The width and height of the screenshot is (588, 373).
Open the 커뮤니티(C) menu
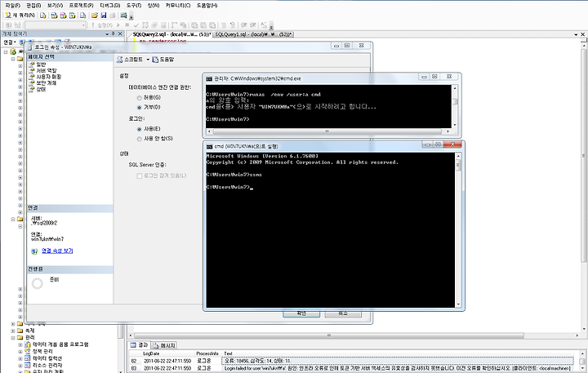pyautogui.click(x=178, y=6)
